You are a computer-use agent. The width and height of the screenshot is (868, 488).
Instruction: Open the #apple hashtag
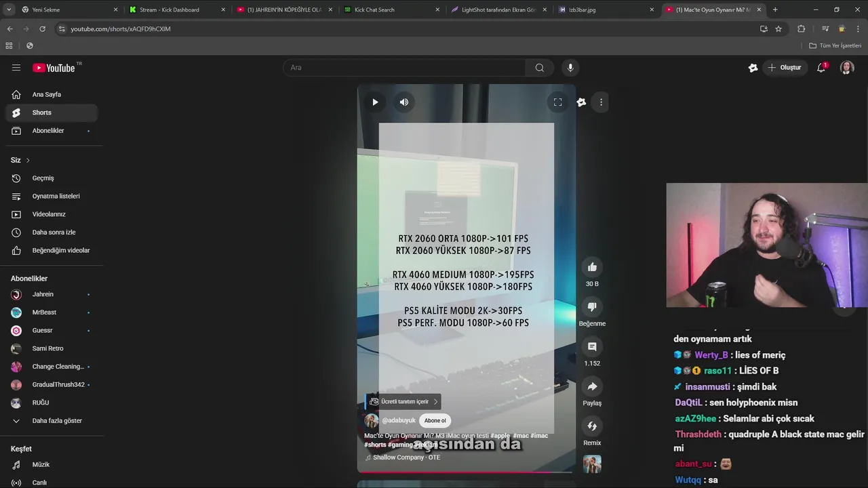[x=500, y=436]
